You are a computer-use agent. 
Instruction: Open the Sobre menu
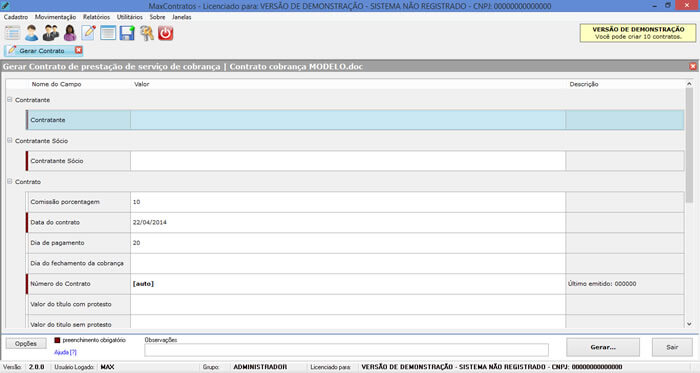coord(157,17)
